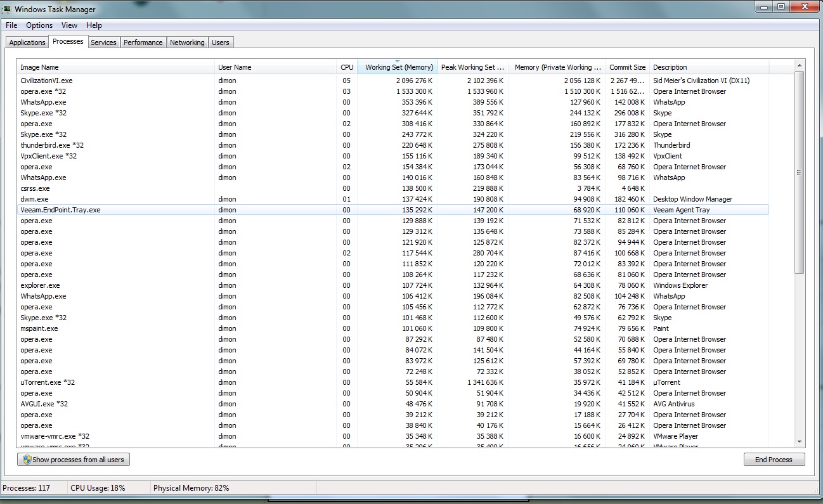Image resolution: width=823 pixels, height=504 pixels.
Task: Switch to the Performance tab
Action: pyautogui.click(x=143, y=42)
